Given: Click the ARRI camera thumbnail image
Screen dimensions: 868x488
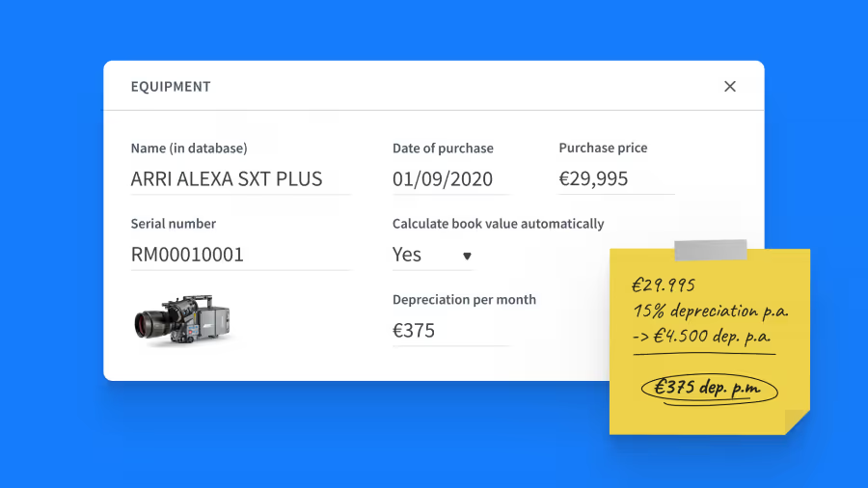Looking at the screenshot, I should (x=183, y=319).
